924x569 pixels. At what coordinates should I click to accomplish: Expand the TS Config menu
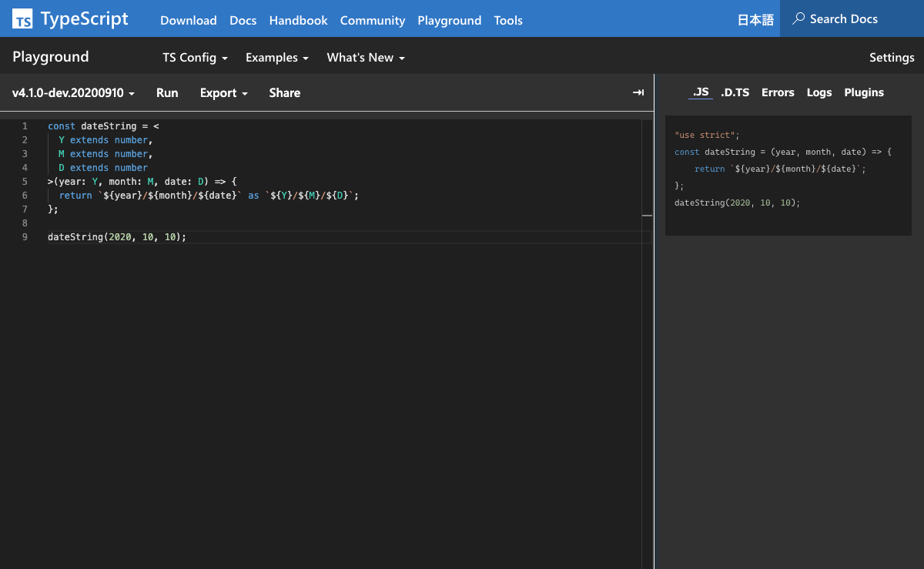[195, 58]
